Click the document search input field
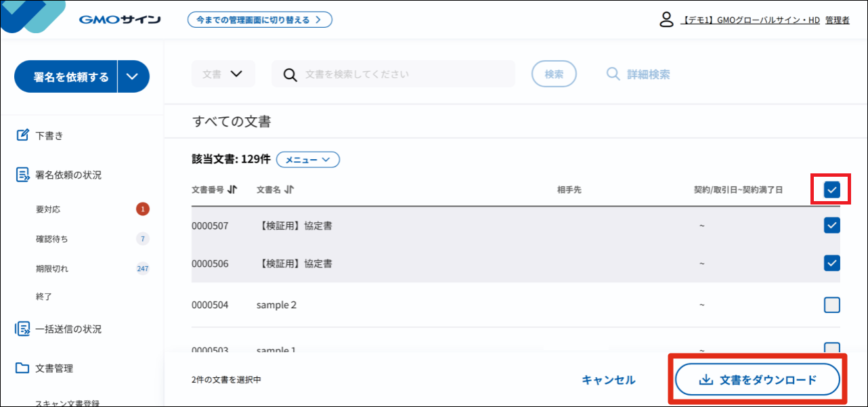Viewport: 868px width, 407px height. 399,74
